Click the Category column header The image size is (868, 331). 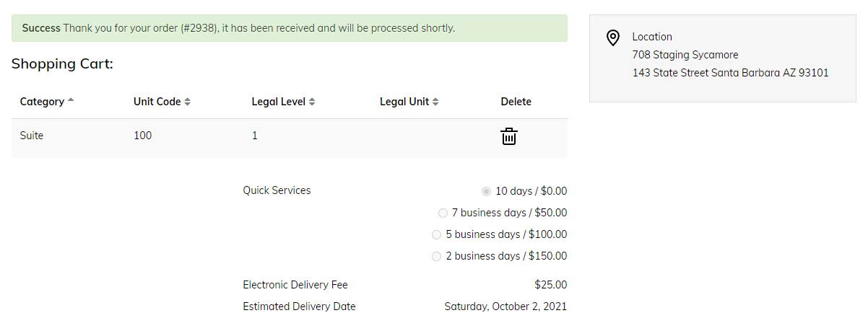[42, 102]
